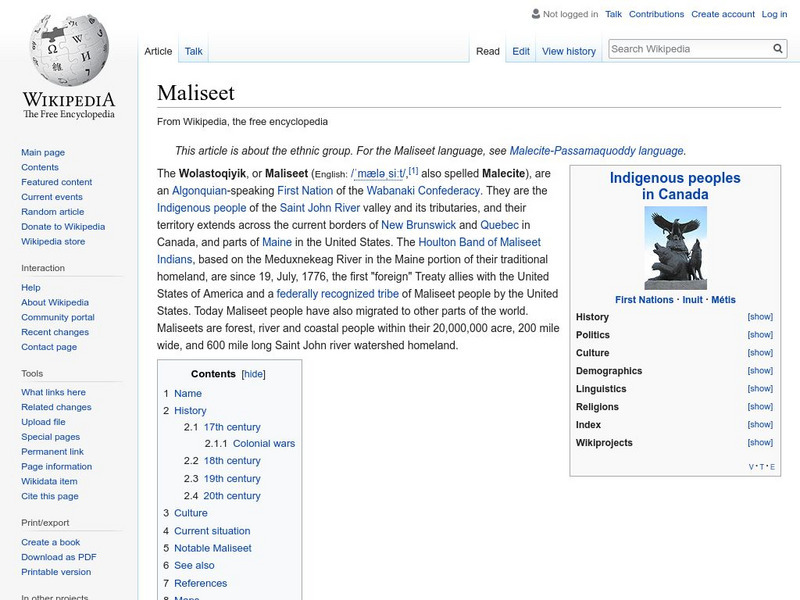
Task: Show the Demographics section in the infobox
Action: [761, 370]
